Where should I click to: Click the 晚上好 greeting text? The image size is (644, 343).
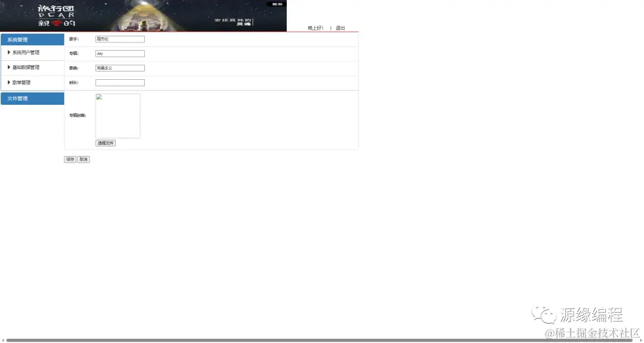pyautogui.click(x=315, y=27)
